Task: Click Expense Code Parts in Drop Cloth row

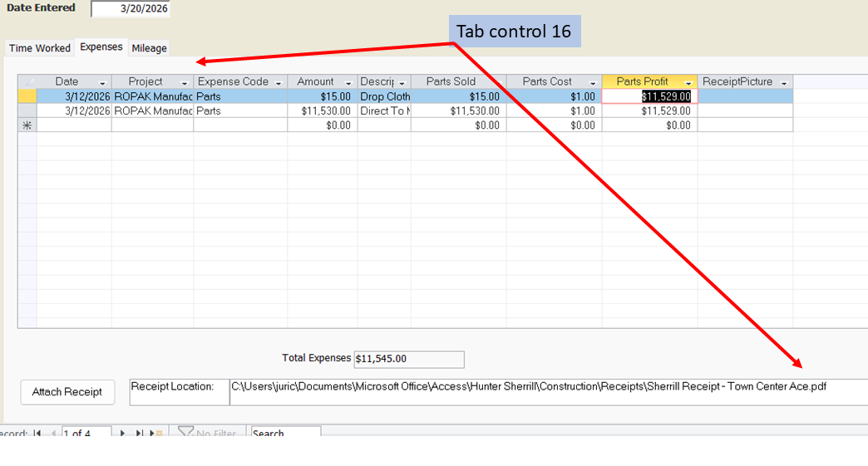Action: tap(240, 96)
